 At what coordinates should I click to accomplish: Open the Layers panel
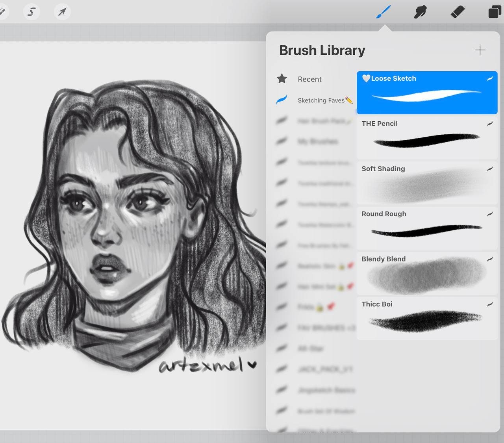point(494,12)
